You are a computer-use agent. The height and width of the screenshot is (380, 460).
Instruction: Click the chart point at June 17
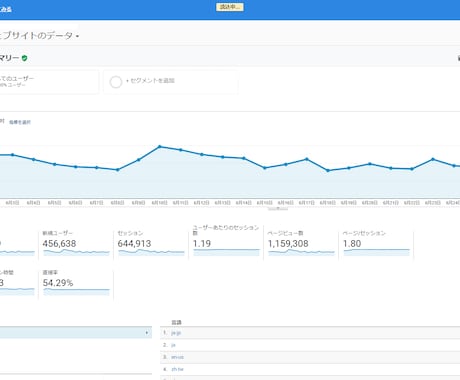point(307,159)
